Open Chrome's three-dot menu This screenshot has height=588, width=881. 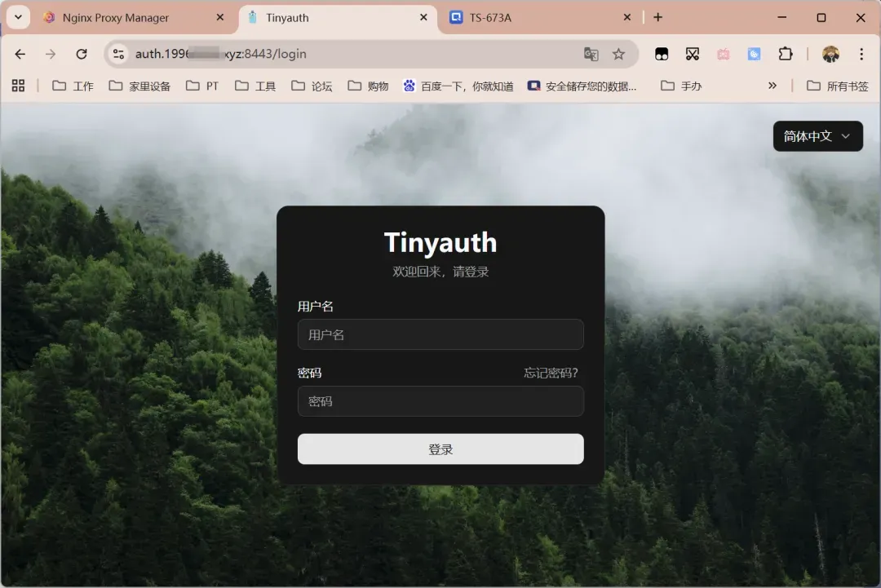click(861, 54)
